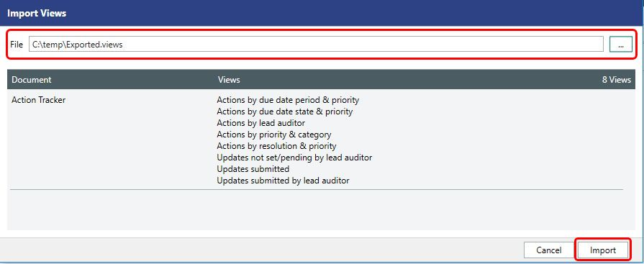644x264 pixels.
Task: Click the browse ellipsis button
Action: [620, 45]
